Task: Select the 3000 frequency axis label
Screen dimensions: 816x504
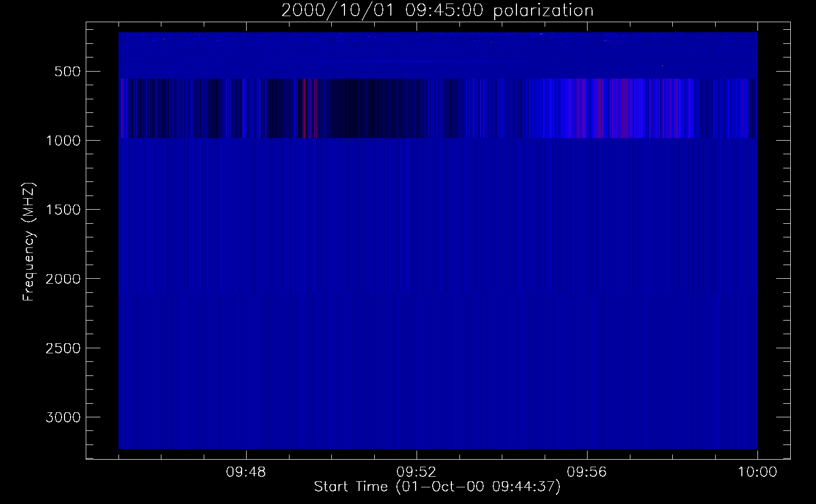Action: pos(63,417)
